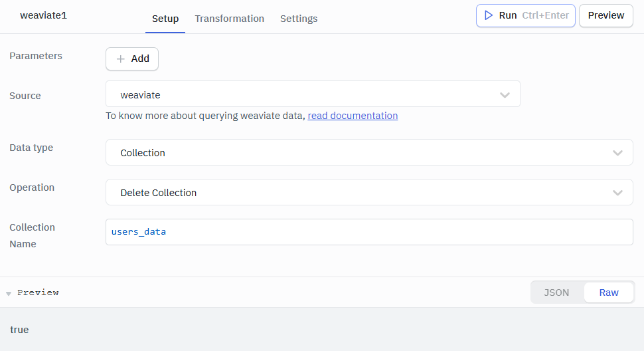Open the read documentation link

353,116
